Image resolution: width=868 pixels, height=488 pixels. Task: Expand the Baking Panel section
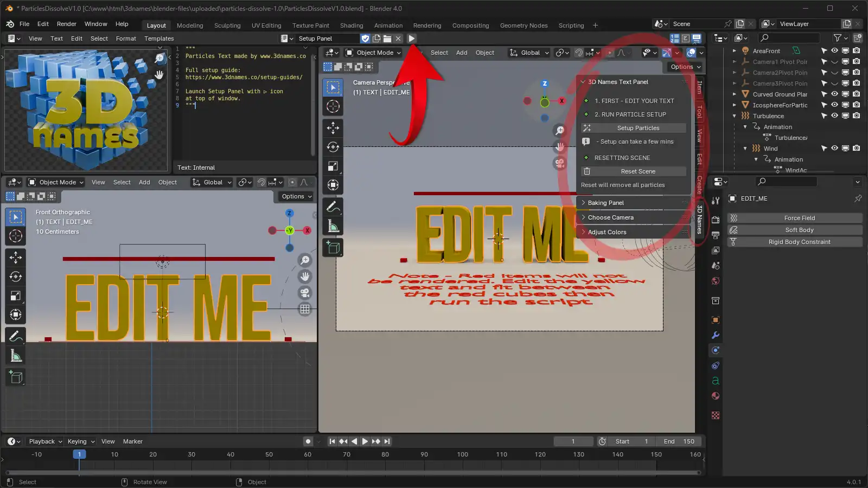pyautogui.click(x=634, y=203)
